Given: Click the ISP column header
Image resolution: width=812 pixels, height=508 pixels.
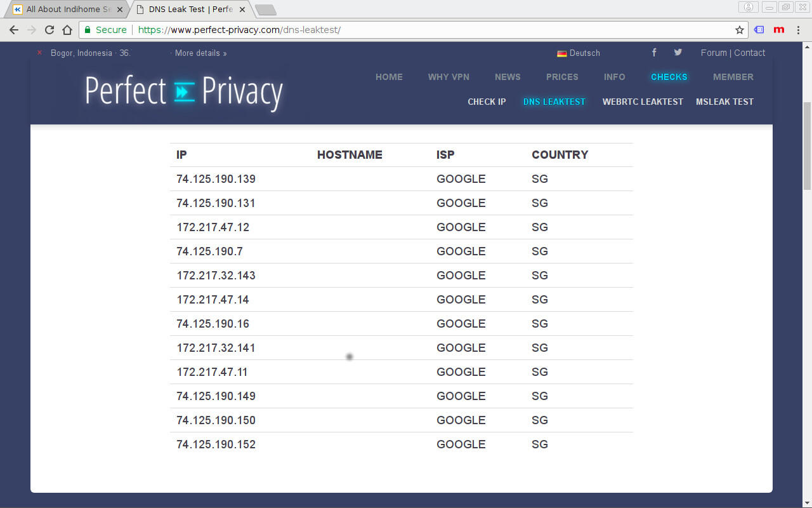Looking at the screenshot, I should (445, 155).
